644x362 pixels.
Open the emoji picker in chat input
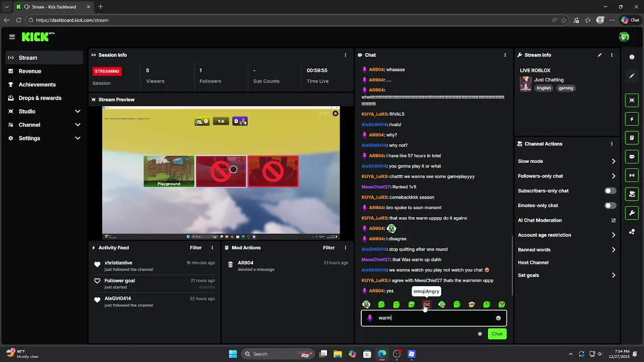click(499, 318)
